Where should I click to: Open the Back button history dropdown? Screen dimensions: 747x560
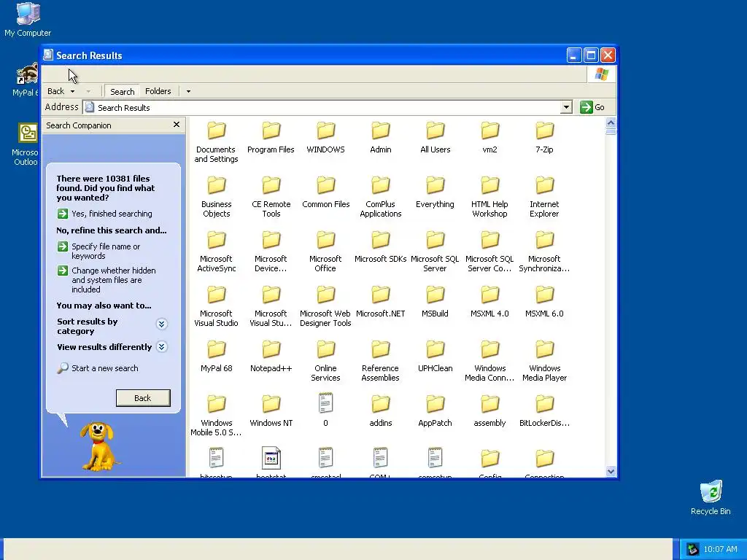(x=72, y=91)
